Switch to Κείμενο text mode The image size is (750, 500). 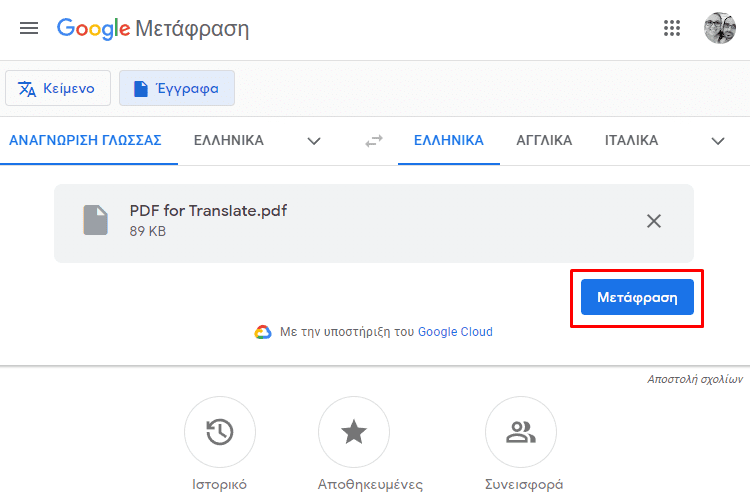pos(58,88)
